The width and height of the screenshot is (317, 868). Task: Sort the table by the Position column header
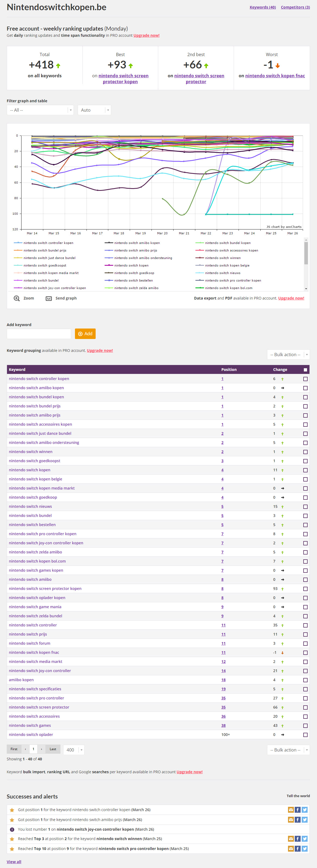click(229, 370)
